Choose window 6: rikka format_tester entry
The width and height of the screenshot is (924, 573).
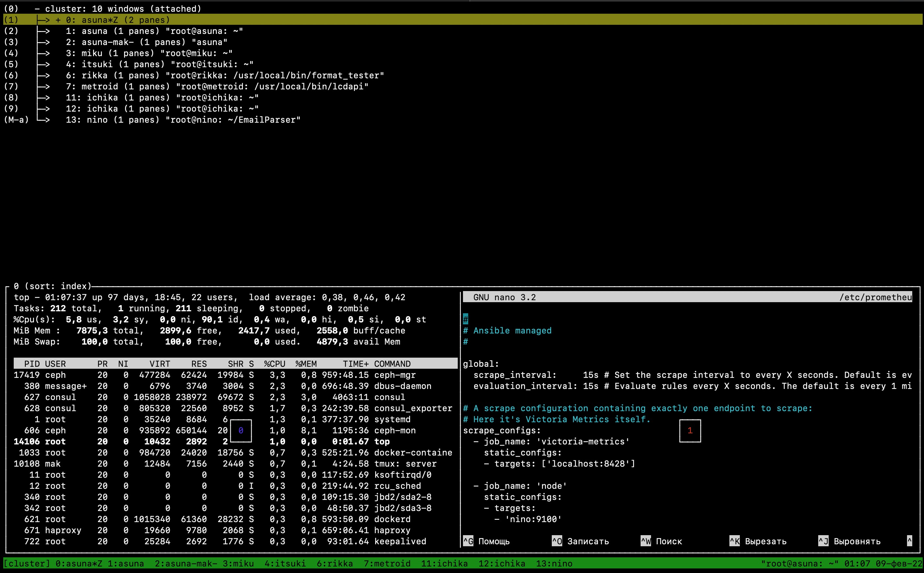coord(224,75)
